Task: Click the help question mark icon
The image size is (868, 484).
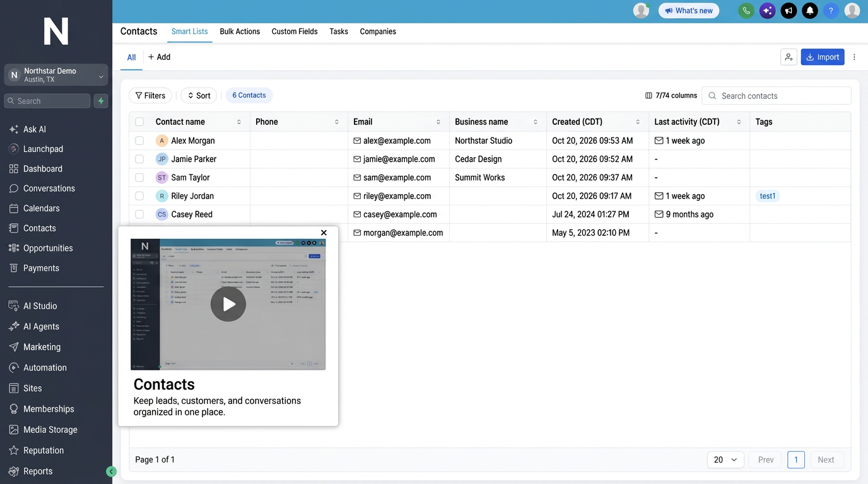Action: 831,11
